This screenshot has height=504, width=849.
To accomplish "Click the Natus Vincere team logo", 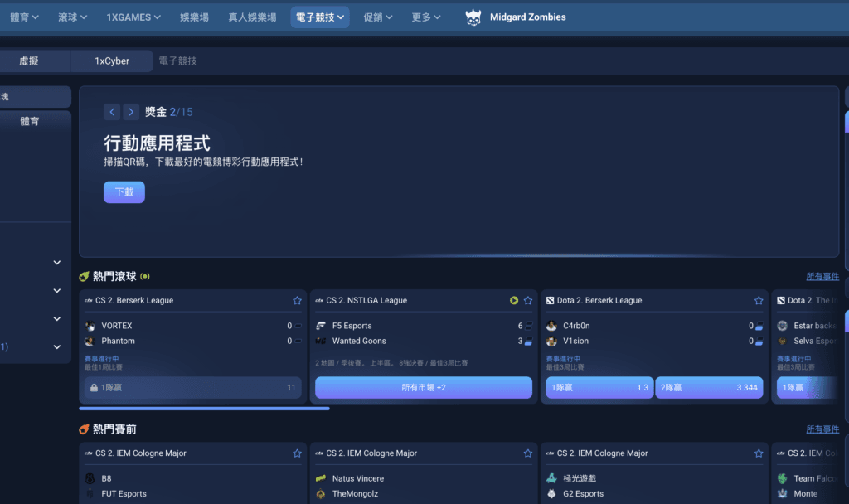I will 321,478.
